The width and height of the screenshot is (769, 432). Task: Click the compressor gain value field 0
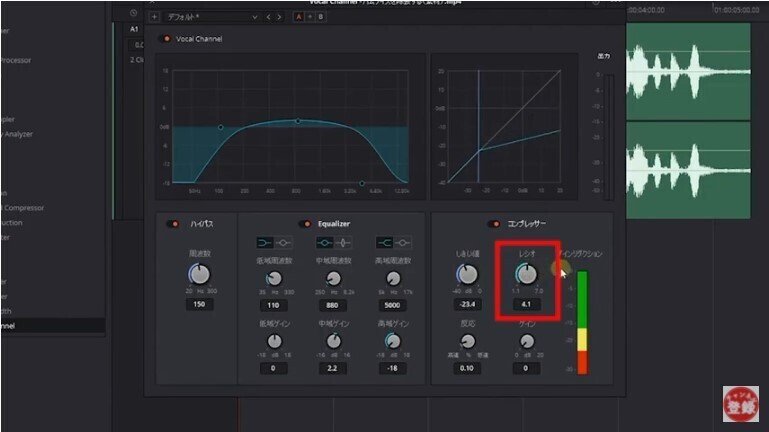pos(526,368)
